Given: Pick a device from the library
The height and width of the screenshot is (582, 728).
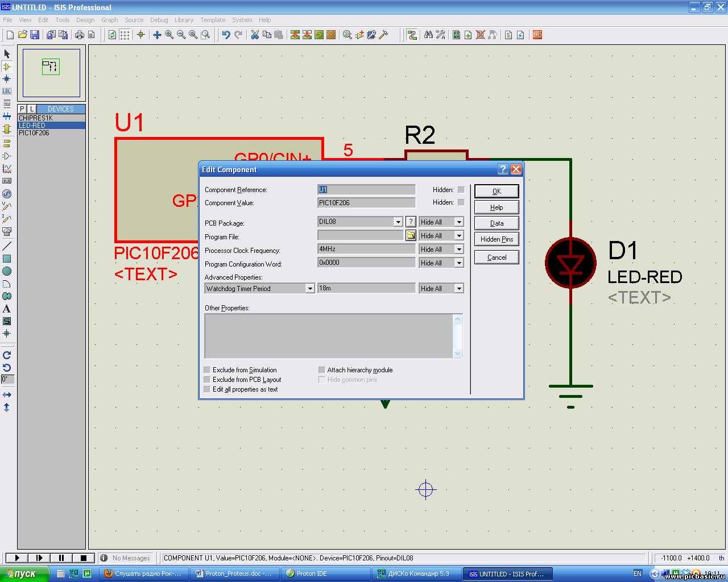Looking at the screenshot, I should [x=22, y=109].
